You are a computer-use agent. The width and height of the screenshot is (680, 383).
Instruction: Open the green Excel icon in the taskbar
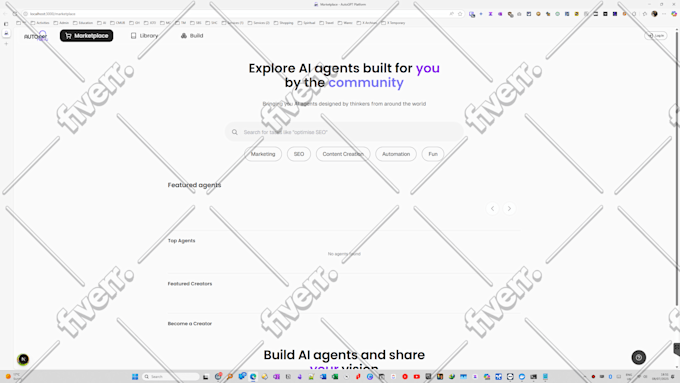point(335,376)
